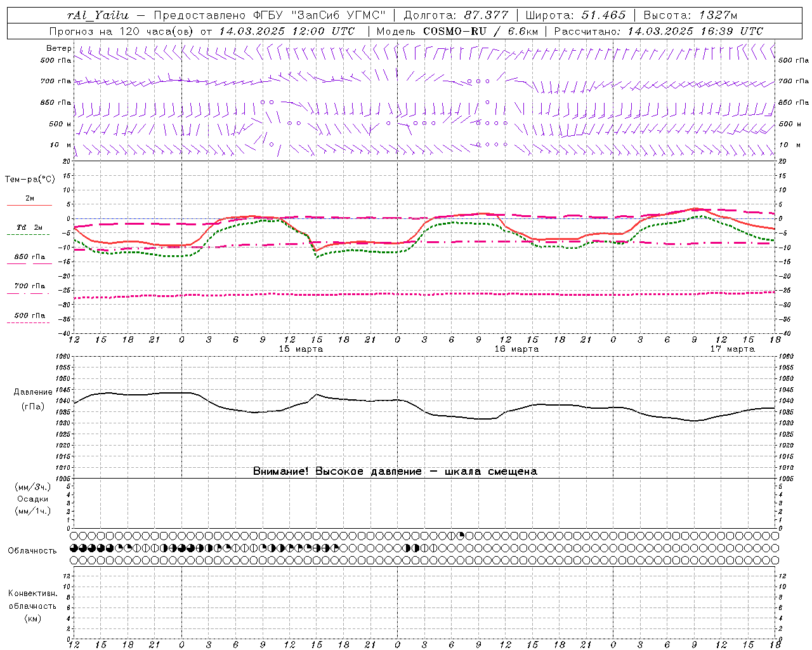Click the Облачность row label
This screenshot has width=812, height=650.
tap(32, 550)
